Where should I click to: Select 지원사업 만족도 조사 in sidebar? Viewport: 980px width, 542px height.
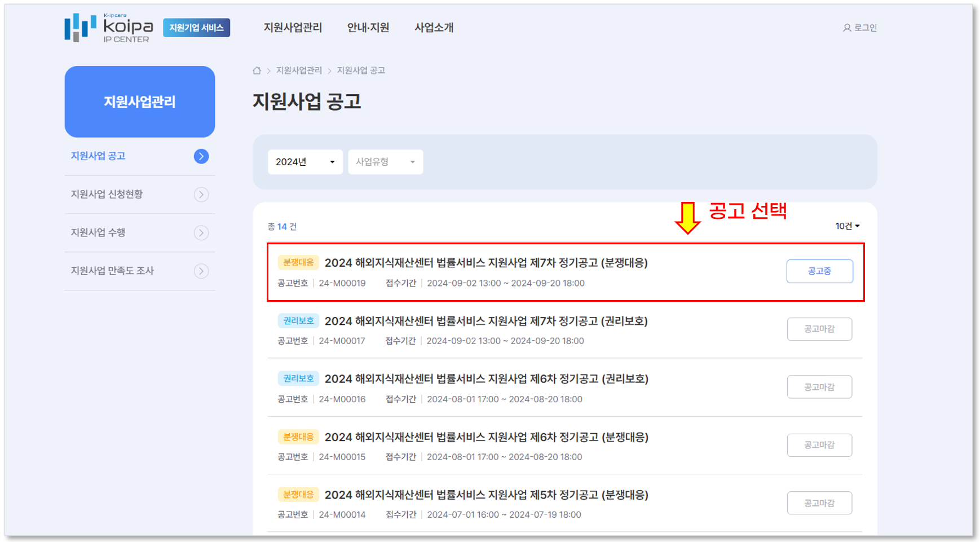112,271
